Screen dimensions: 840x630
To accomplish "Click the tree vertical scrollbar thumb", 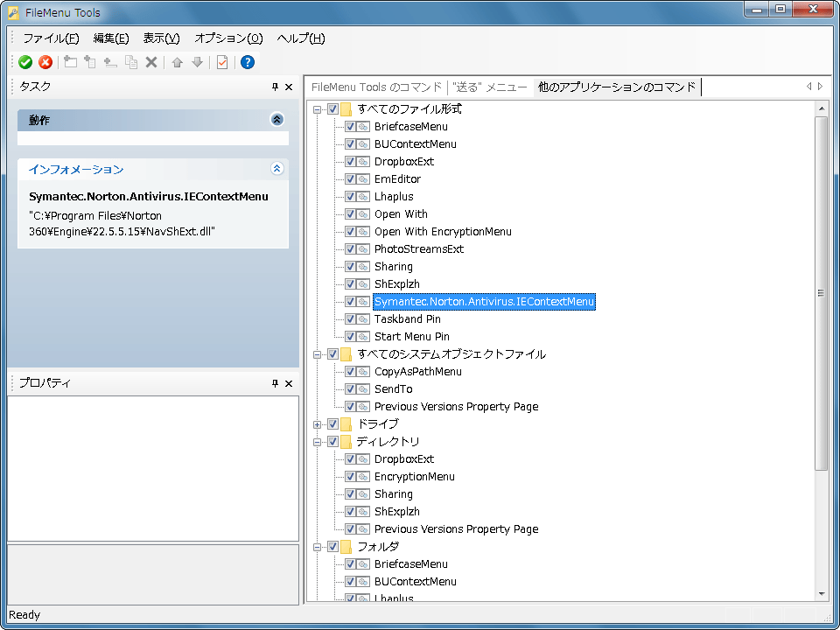I will point(821,293).
